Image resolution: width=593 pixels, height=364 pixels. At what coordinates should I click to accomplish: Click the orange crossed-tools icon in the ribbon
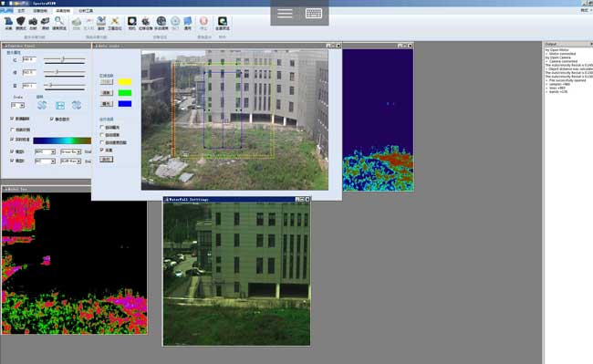[x=115, y=21]
